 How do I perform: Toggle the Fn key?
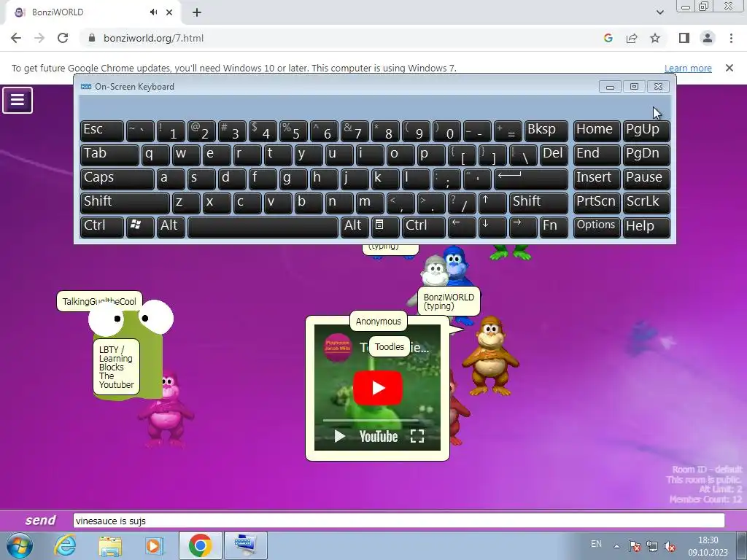click(x=554, y=226)
